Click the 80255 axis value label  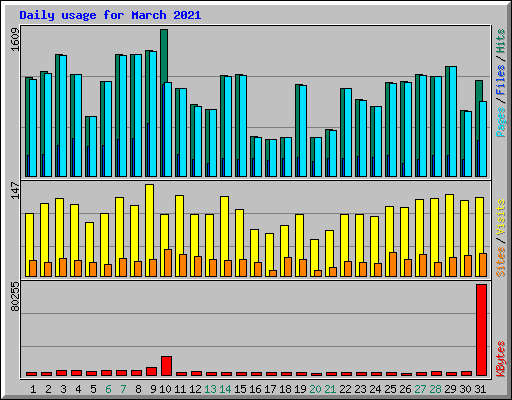coord(15,297)
